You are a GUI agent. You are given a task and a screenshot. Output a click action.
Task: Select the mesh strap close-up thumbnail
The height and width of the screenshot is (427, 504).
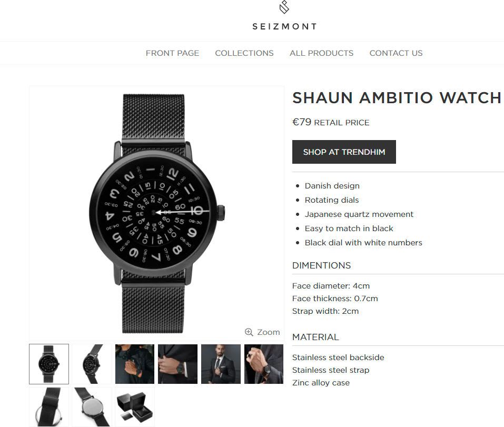click(49, 407)
